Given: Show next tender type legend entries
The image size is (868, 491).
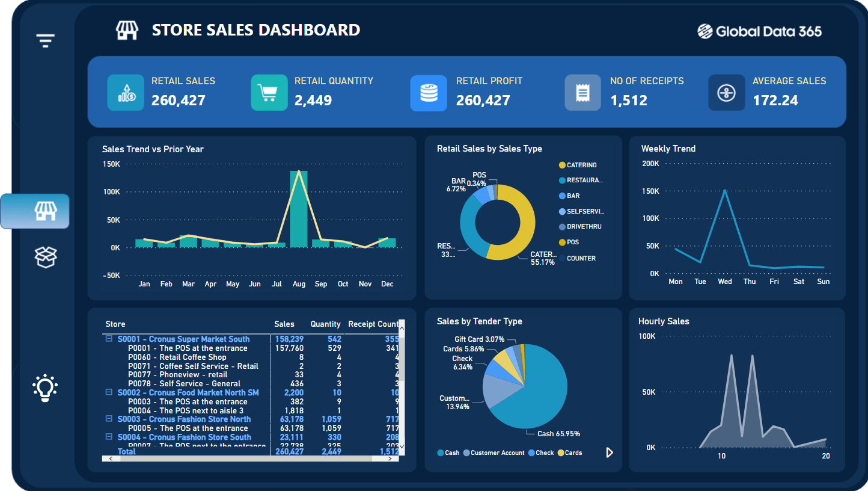Looking at the screenshot, I should coord(610,452).
